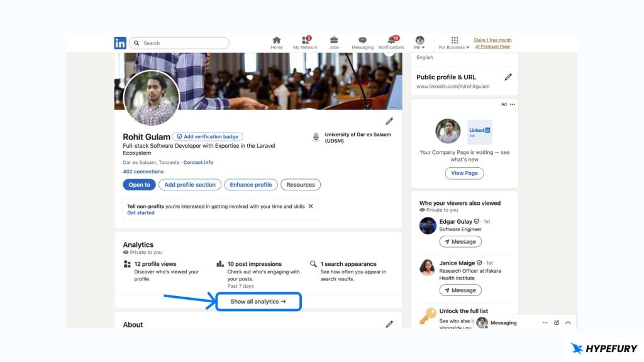Dismiss the non-profits suggestion banner
This screenshot has height=362, width=644.
311,206
